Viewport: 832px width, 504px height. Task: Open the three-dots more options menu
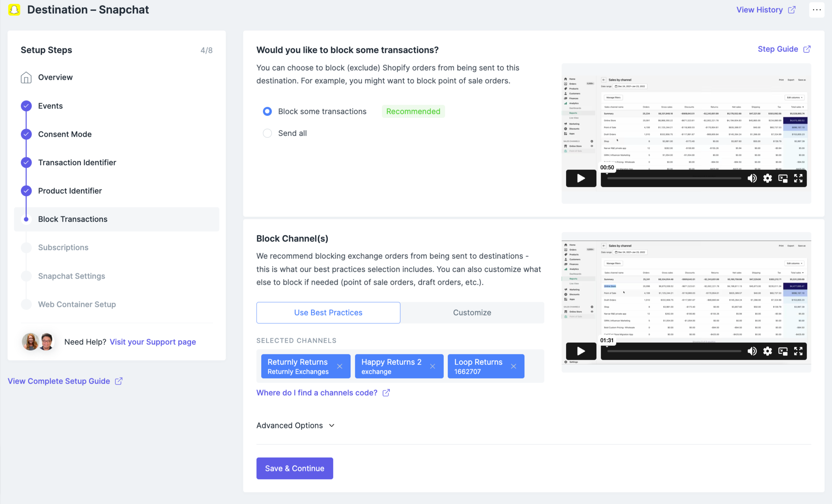817,10
